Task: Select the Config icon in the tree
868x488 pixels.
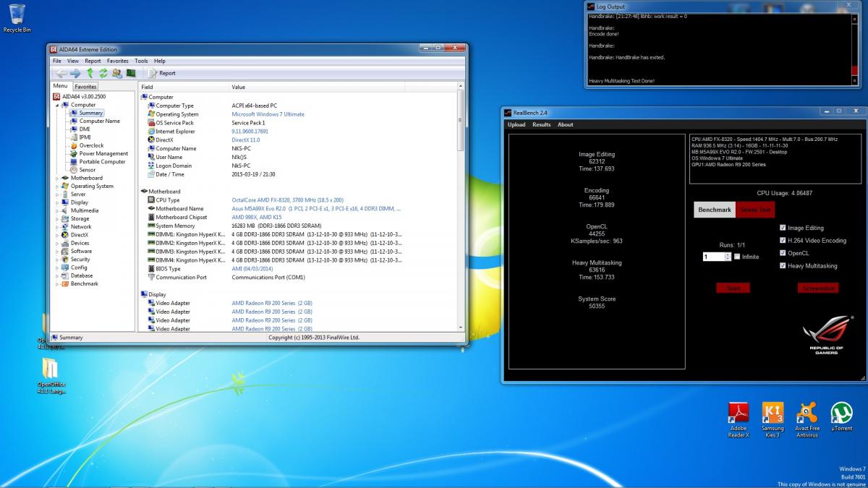Action: (x=65, y=267)
